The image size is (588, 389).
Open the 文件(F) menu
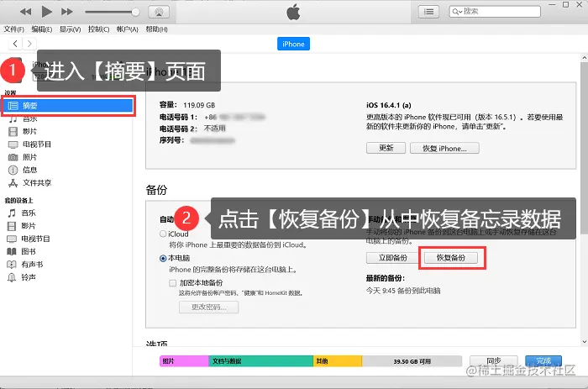tap(14, 29)
